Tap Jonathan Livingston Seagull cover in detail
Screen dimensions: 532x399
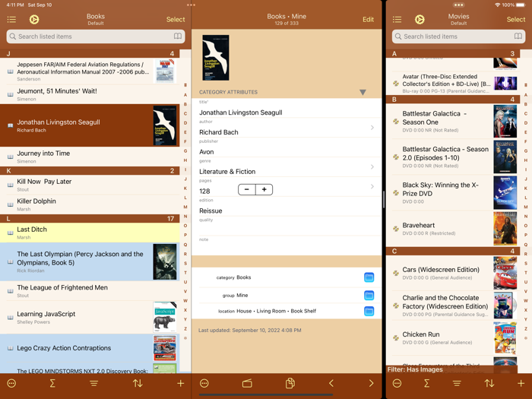(x=215, y=58)
